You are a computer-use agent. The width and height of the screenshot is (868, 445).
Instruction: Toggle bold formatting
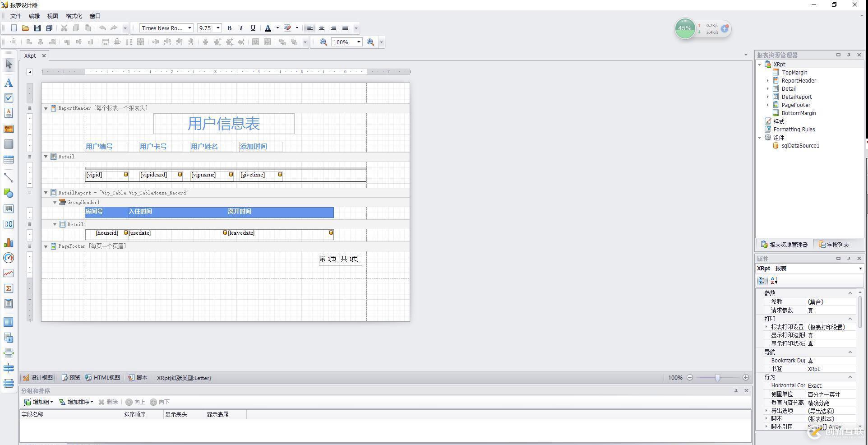[x=229, y=28]
